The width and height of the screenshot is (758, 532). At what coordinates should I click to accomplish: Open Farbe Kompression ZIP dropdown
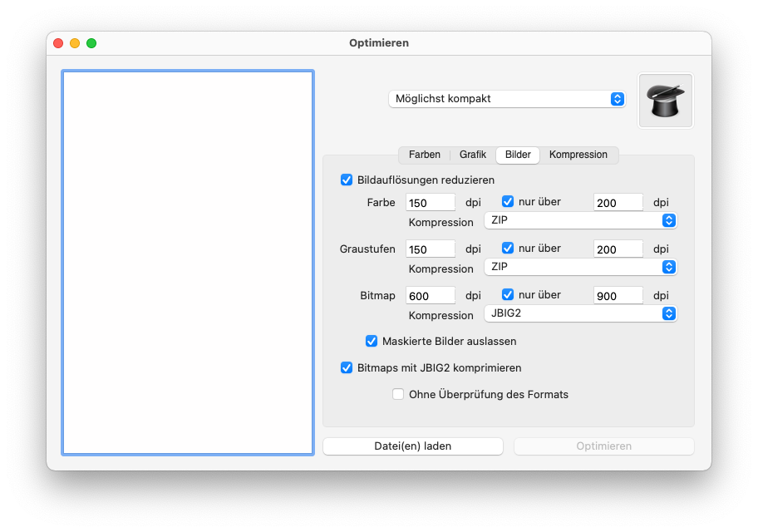(579, 220)
